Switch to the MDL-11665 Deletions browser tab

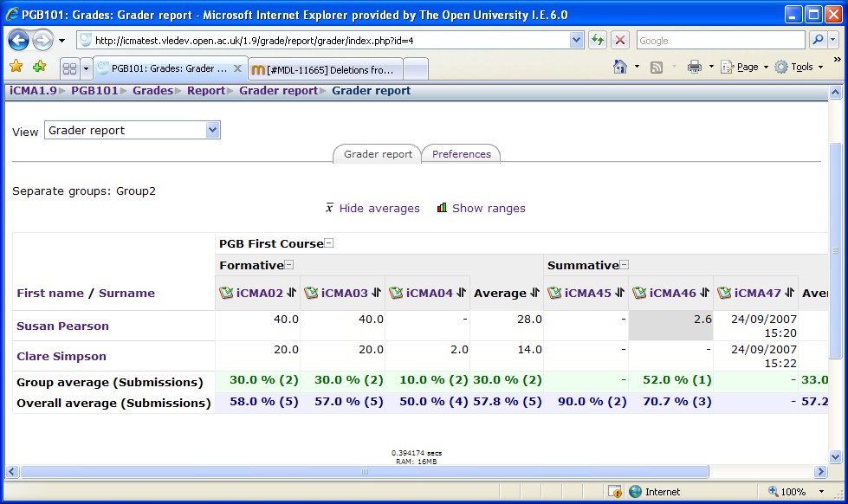pyautogui.click(x=326, y=69)
